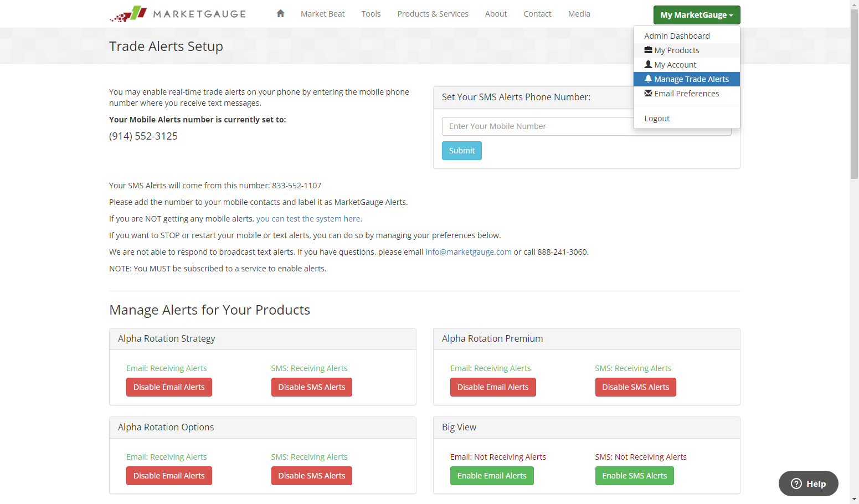Viewport: 859px width, 504px height.
Task: Open the Help chat widget
Action: click(x=808, y=484)
